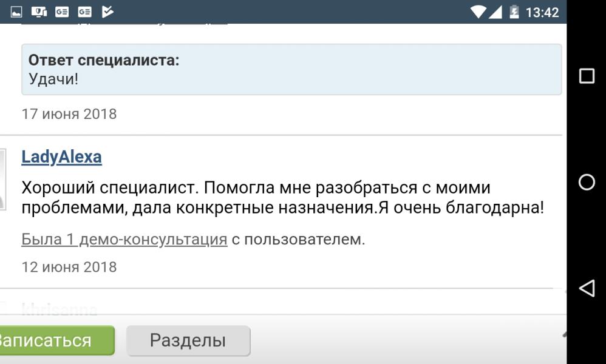The height and width of the screenshot is (364, 606).
Task: Open recent apps with square button
Action: click(x=587, y=76)
